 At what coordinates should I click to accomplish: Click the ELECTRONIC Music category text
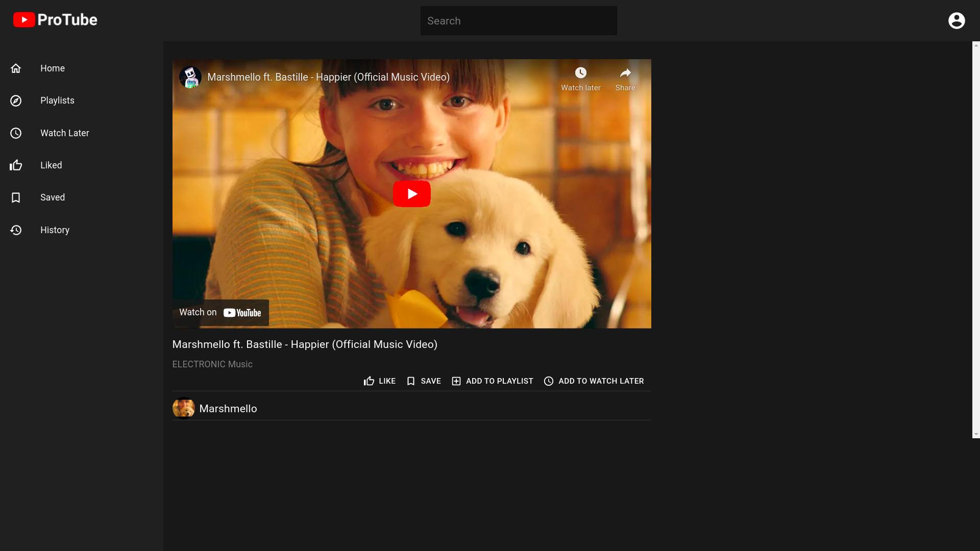click(212, 364)
